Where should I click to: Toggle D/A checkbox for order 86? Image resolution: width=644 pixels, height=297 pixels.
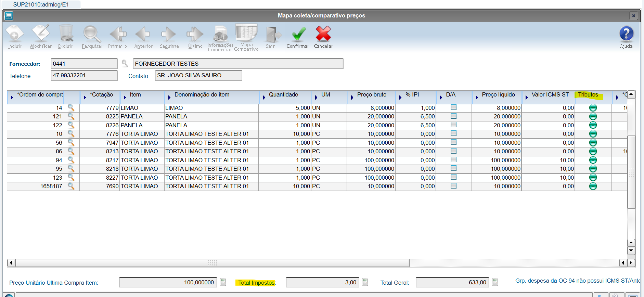coord(453,151)
